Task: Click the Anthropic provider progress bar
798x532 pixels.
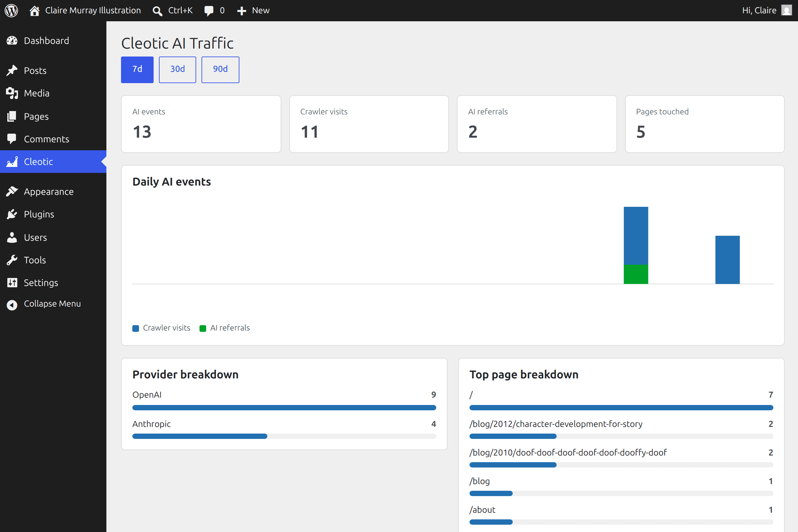Action: pyautogui.click(x=284, y=436)
